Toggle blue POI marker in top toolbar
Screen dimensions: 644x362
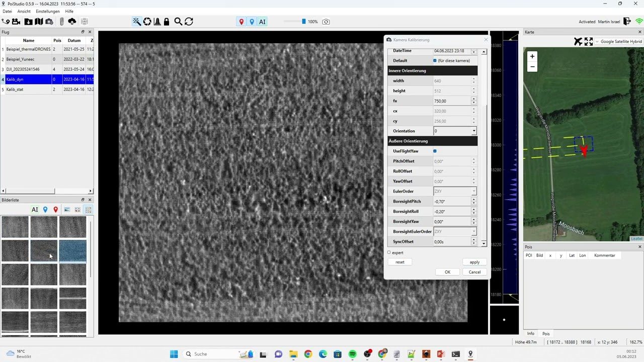(x=252, y=22)
